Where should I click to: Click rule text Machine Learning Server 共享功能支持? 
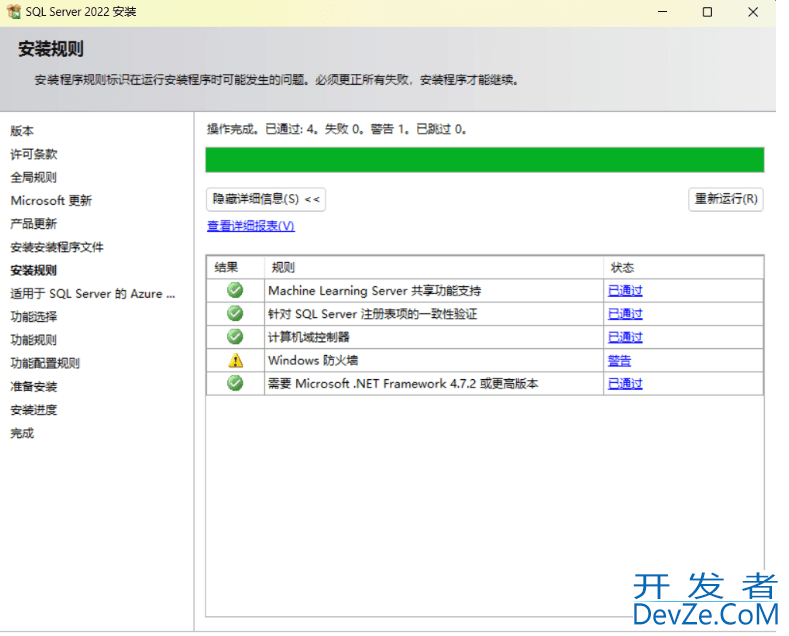[374, 291]
